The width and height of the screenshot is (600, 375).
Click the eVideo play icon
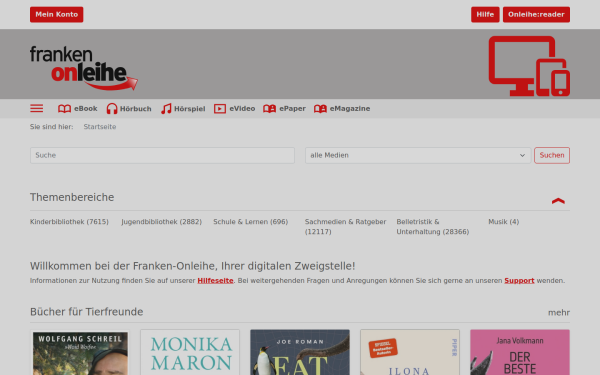(x=220, y=109)
